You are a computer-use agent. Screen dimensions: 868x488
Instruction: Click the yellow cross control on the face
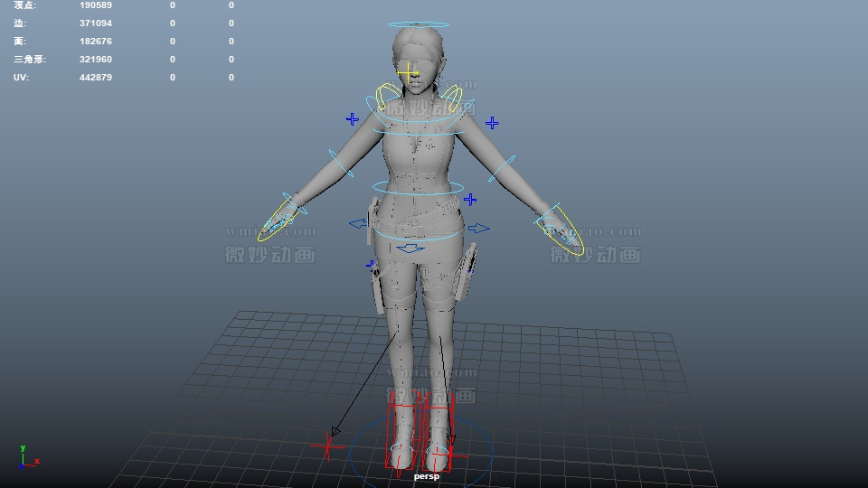coord(409,72)
